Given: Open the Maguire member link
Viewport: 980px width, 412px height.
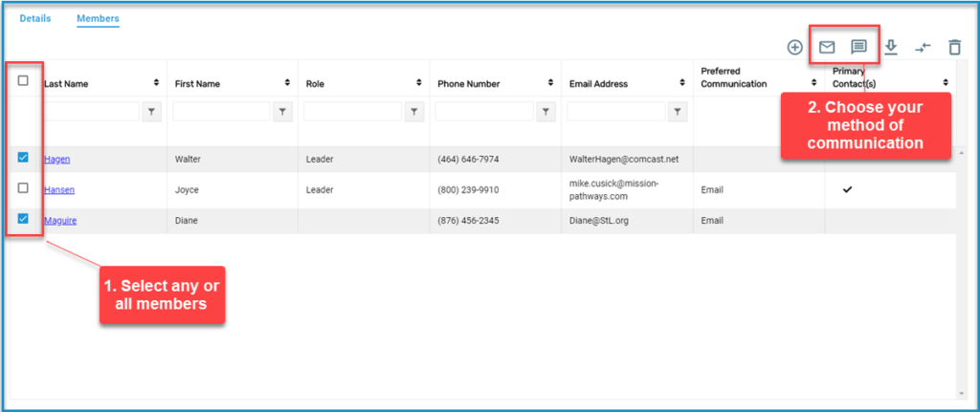Looking at the screenshot, I should pos(60,221).
